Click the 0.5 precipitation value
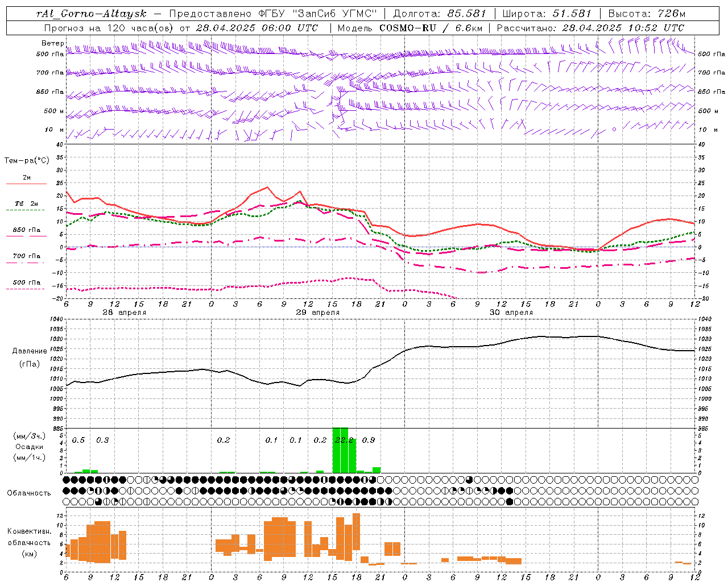 pyautogui.click(x=78, y=440)
